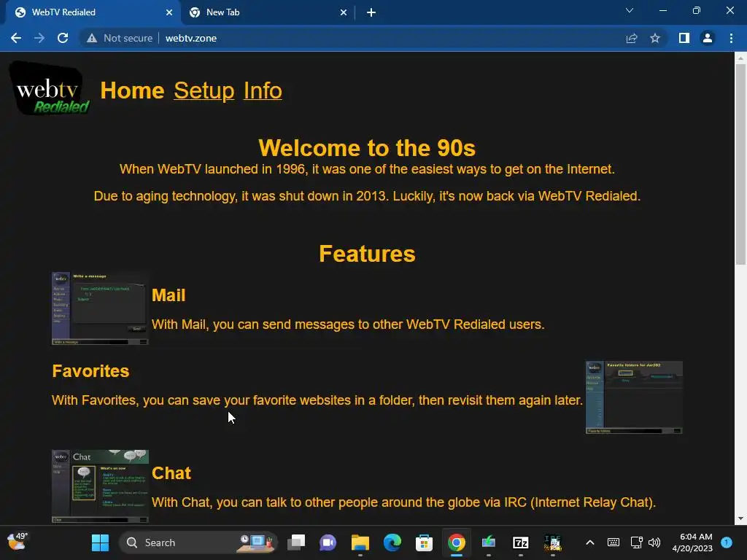Viewport: 747px width, 560px height.
Task: Click the forward navigation arrow
Action: pos(39,38)
